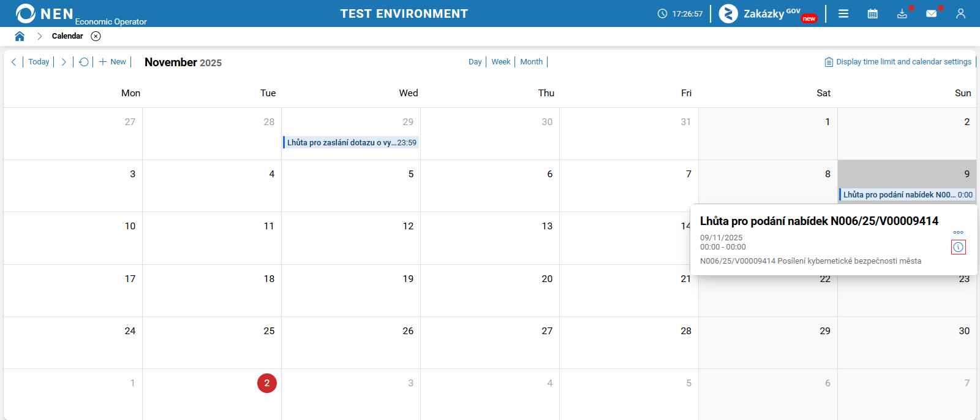The image size is (980, 420).
Task: Select November 19 cell
Action: [x=351, y=291]
